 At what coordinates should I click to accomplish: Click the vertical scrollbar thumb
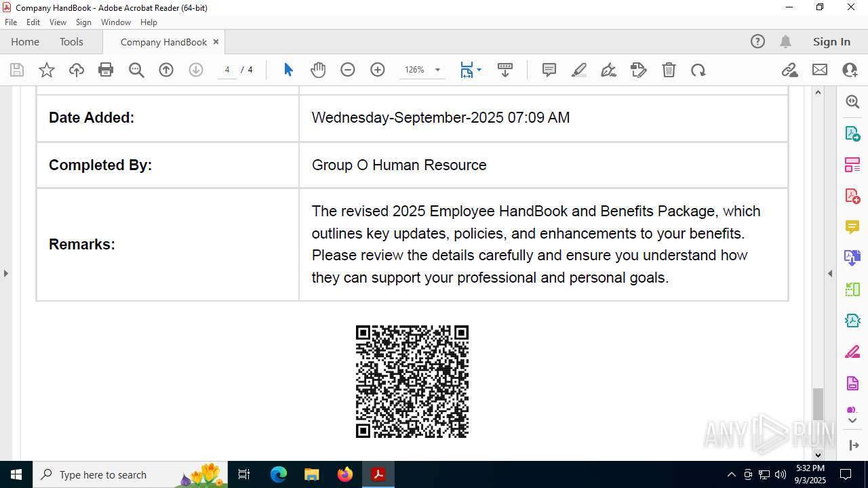[x=818, y=405]
